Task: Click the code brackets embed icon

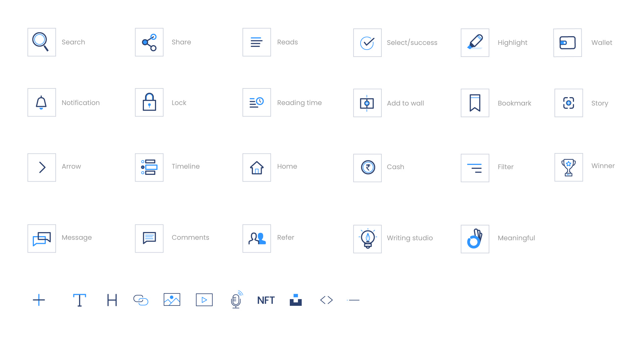Action: [326, 300]
